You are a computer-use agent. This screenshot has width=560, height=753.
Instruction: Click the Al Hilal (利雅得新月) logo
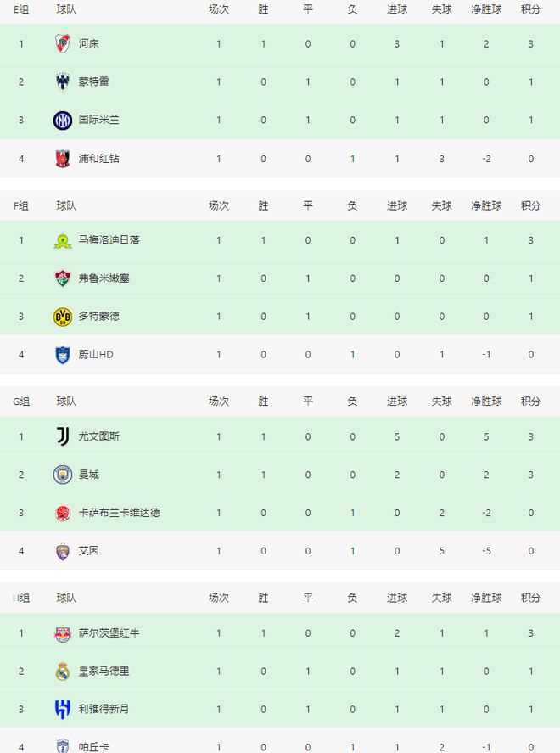coord(63,710)
